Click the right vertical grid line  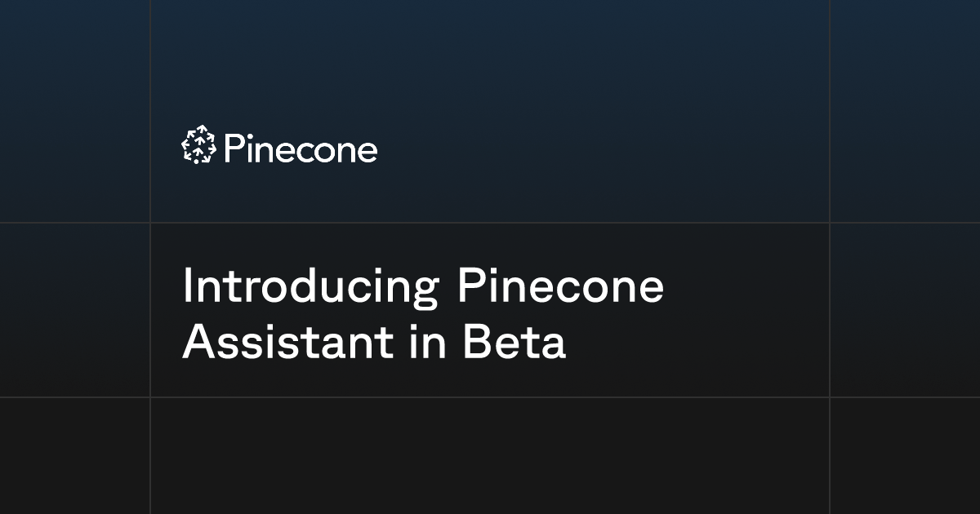click(x=830, y=257)
